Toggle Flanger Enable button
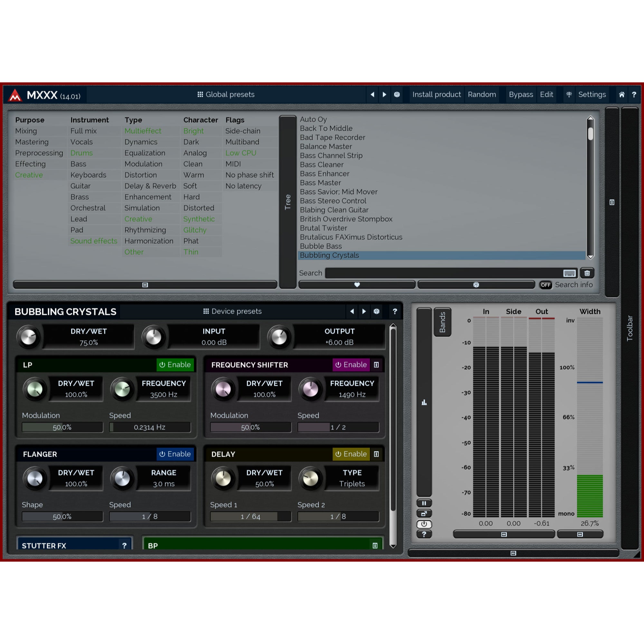 175,454
